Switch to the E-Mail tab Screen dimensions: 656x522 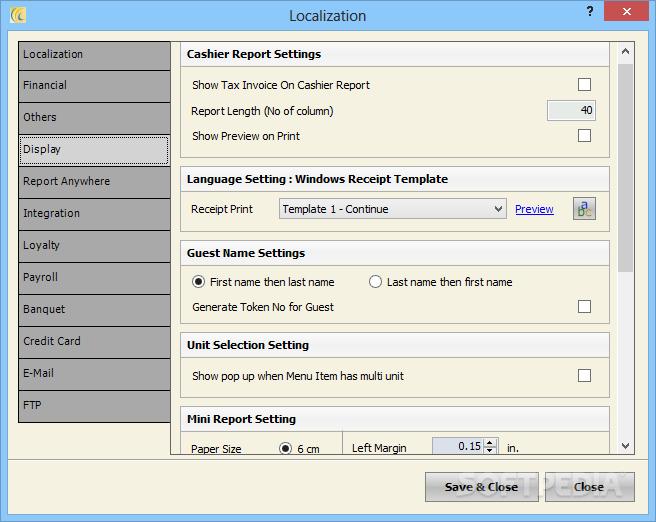(x=95, y=375)
